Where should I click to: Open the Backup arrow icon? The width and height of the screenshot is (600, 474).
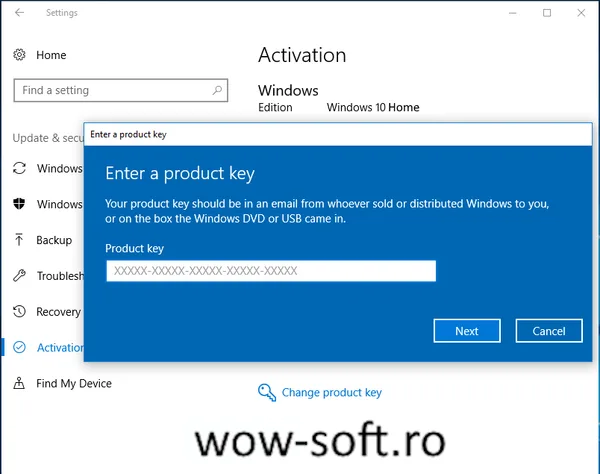[x=19, y=240]
